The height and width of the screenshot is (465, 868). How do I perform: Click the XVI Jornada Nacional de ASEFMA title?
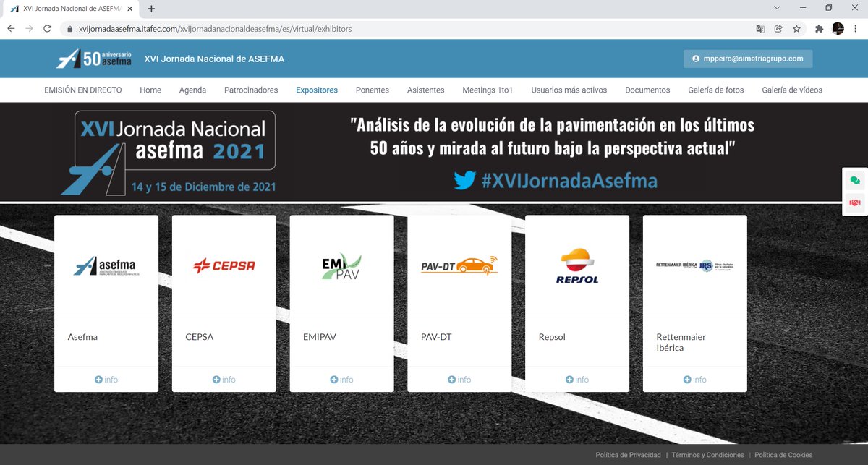pyautogui.click(x=214, y=59)
